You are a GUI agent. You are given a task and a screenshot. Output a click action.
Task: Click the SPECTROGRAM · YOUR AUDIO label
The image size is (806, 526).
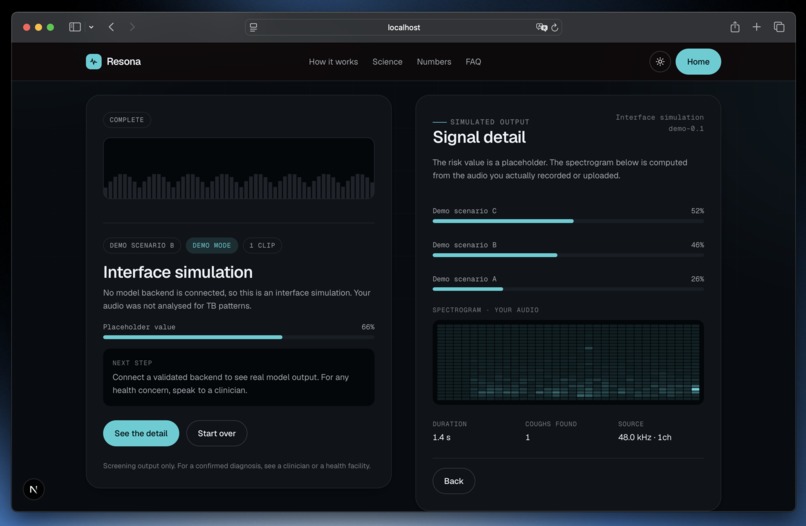point(485,310)
